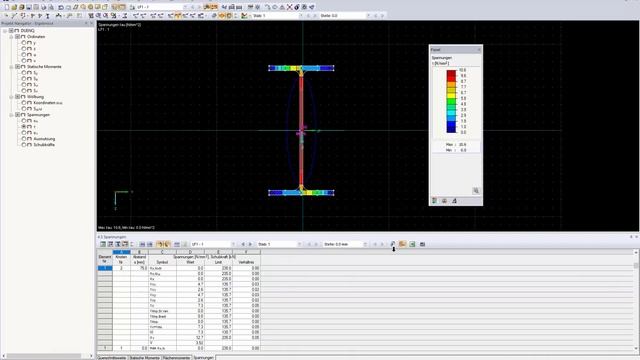Collapse the Spannungen tree group
This screenshot has height=360, width=640.
(x=11, y=115)
